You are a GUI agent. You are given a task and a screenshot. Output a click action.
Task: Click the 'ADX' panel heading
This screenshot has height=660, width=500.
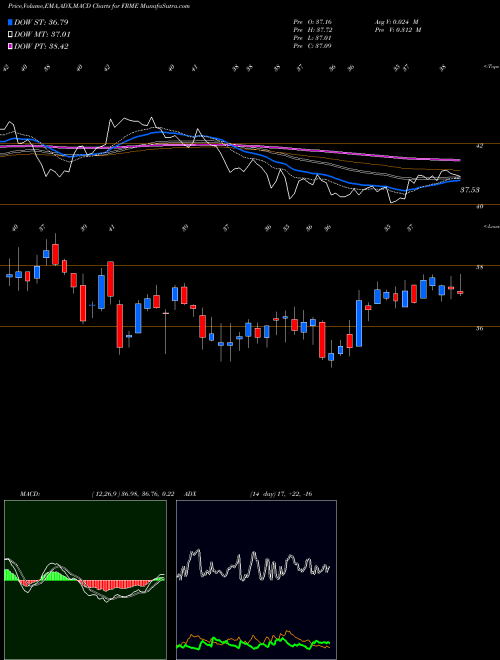pos(190,494)
